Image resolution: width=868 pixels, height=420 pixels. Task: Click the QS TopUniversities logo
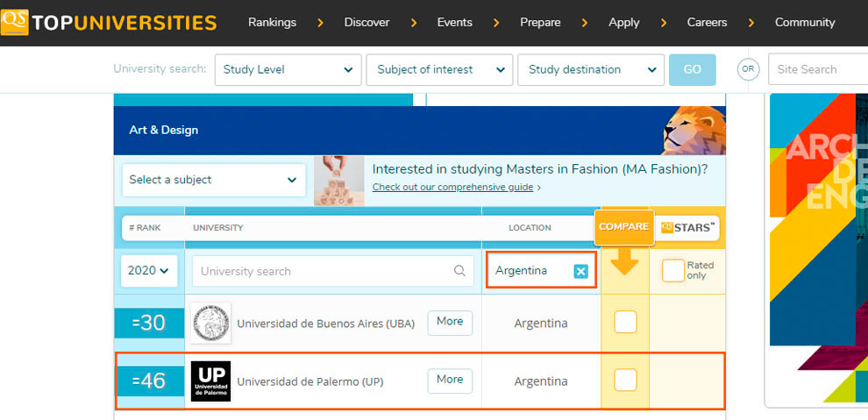[x=109, y=22]
